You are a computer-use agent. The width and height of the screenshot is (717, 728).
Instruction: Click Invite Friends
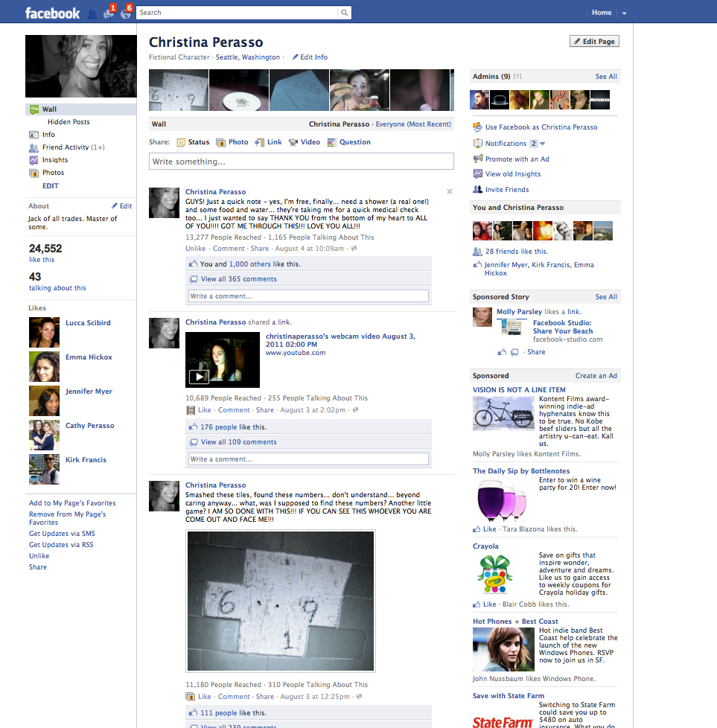coord(506,189)
